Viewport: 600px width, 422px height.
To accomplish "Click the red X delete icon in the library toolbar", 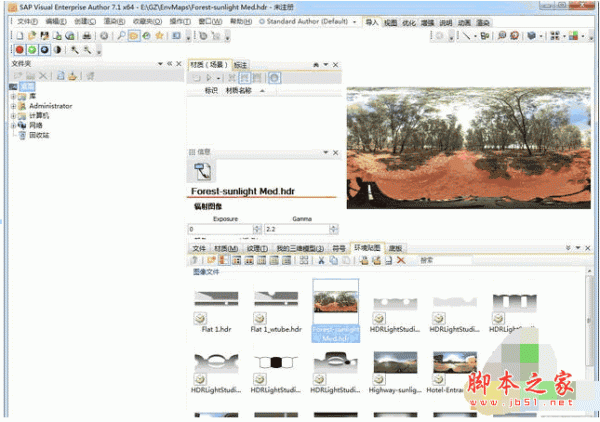I will pos(401,261).
